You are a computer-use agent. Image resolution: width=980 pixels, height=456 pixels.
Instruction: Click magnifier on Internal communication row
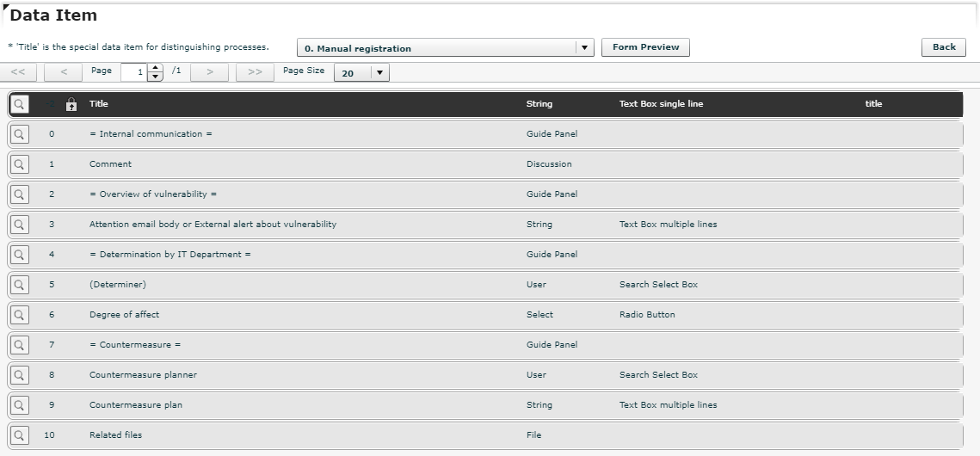[19, 134]
